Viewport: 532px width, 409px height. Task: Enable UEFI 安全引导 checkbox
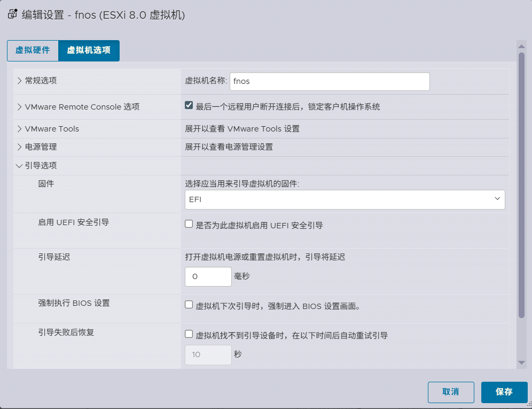(189, 224)
